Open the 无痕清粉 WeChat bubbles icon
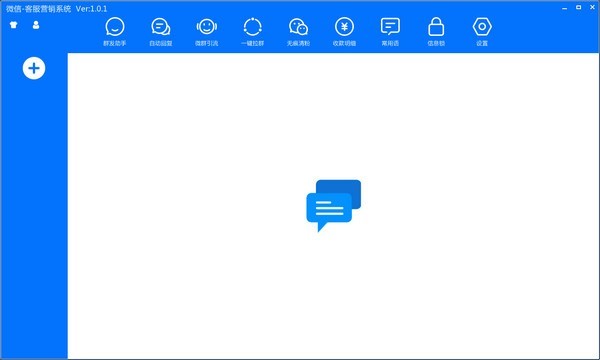The height and width of the screenshot is (360, 600). tap(298, 27)
